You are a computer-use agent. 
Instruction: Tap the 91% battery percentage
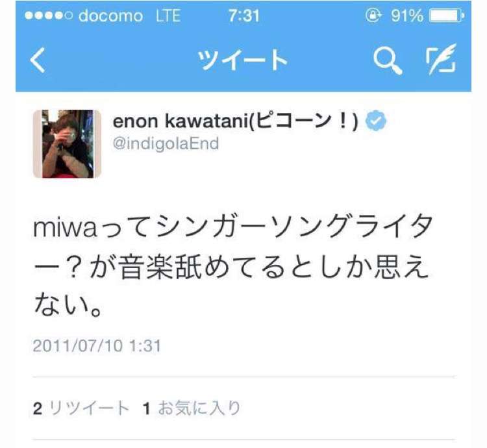click(407, 16)
